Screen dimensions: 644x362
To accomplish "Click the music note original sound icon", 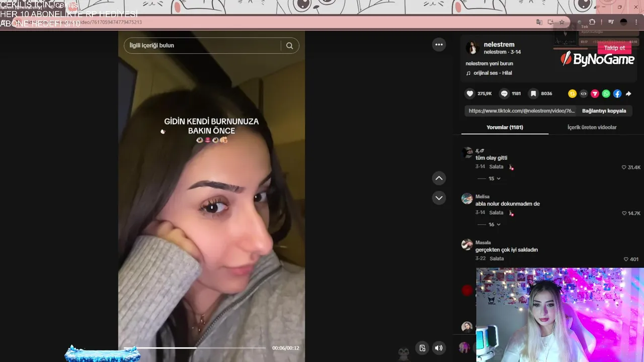I will (x=468, y=73).
